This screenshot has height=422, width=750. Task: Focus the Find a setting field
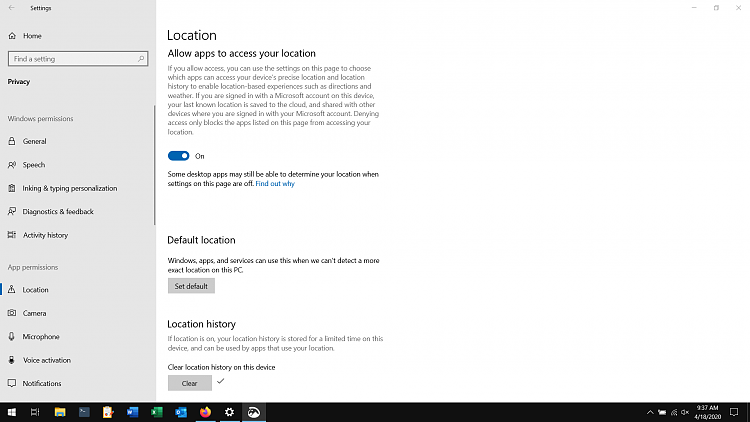(78, 59)
